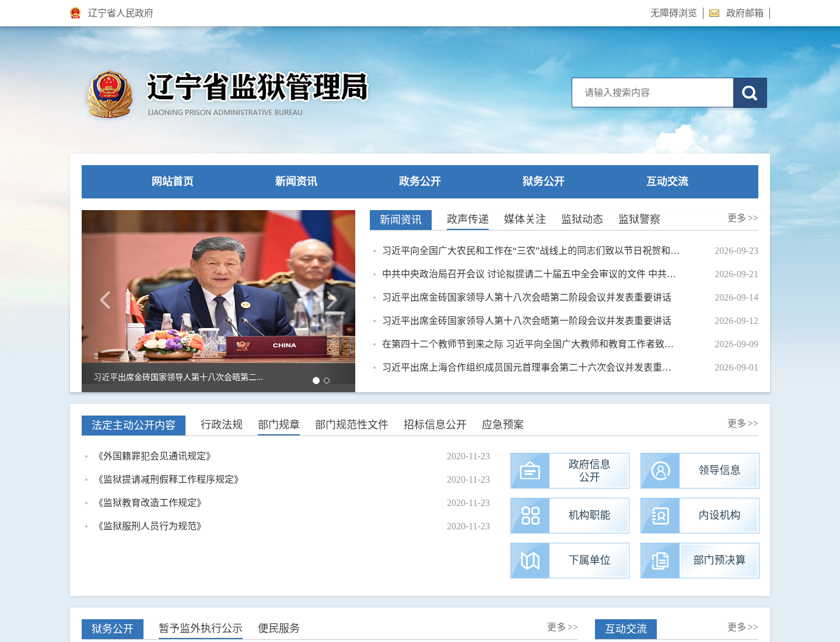The width and height of the screenshot is (840, 642).
Task: Open the news item dated 2026-09-09
Action: [528, 344]
